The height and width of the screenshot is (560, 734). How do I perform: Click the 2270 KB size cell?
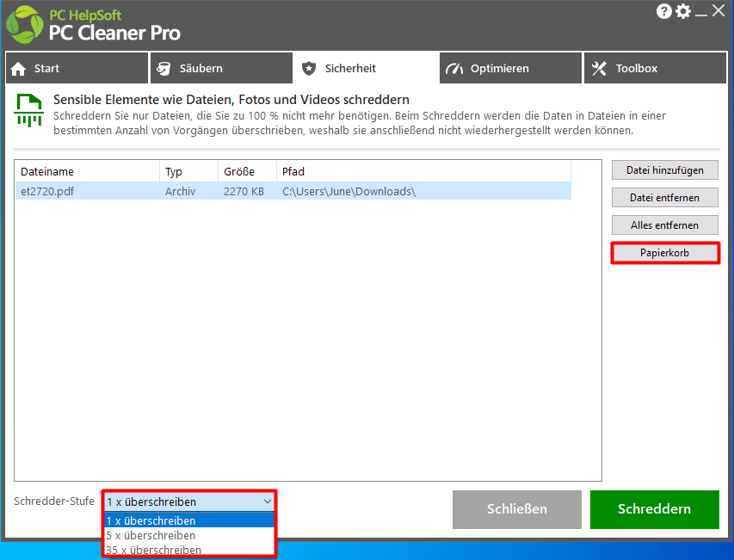pyautogui.click(x=244, y=191)
